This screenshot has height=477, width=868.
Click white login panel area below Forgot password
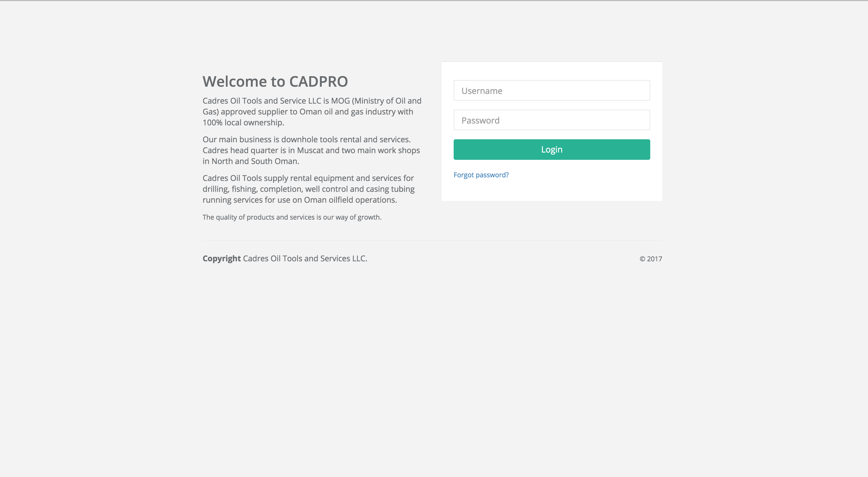point(552,191)
